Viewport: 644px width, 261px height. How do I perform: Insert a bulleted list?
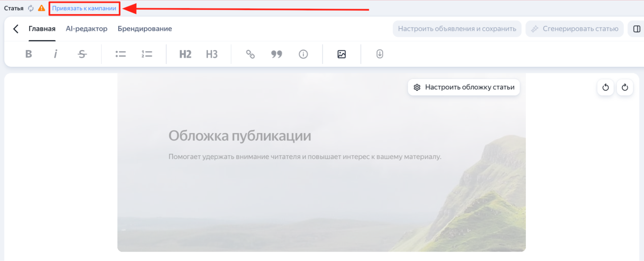[x=120, y=54]
